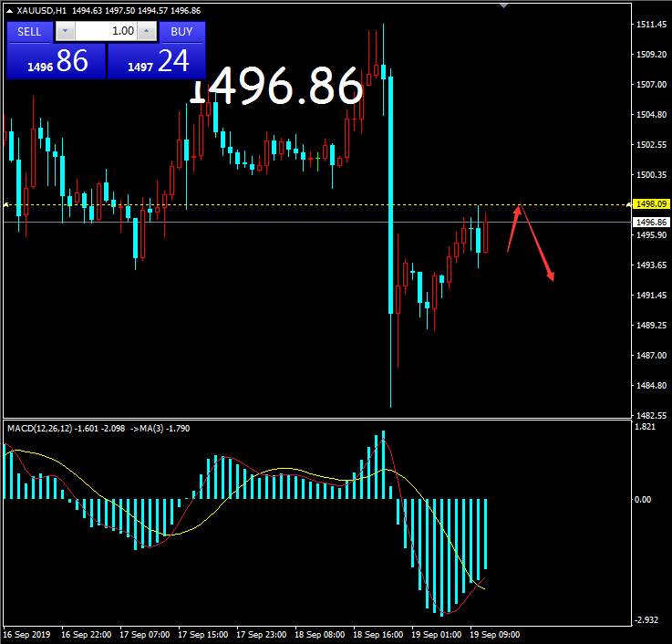Click the 17 Sep 07:00 time axis label
672x644 pixels.
(x=145, y=635)
